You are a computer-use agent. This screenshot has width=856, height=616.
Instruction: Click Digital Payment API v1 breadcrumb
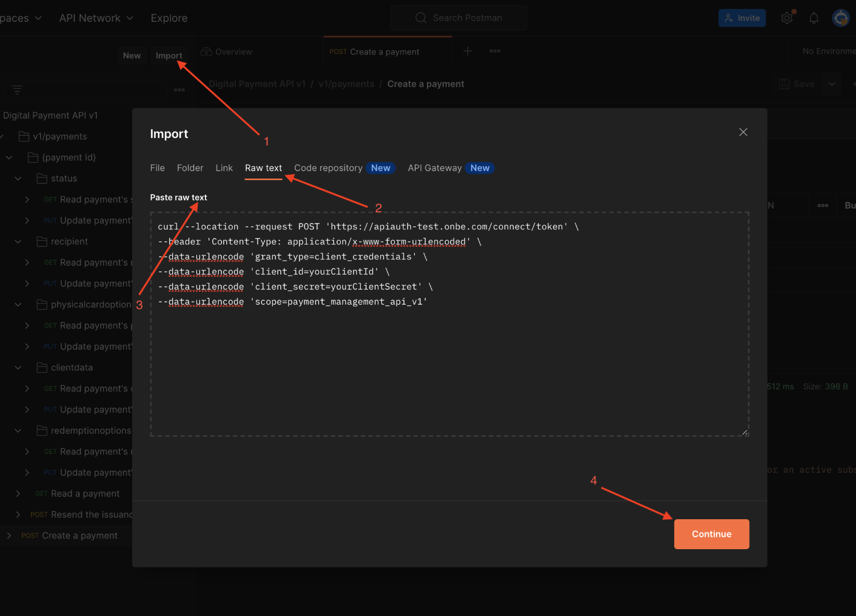click(257, 84)
